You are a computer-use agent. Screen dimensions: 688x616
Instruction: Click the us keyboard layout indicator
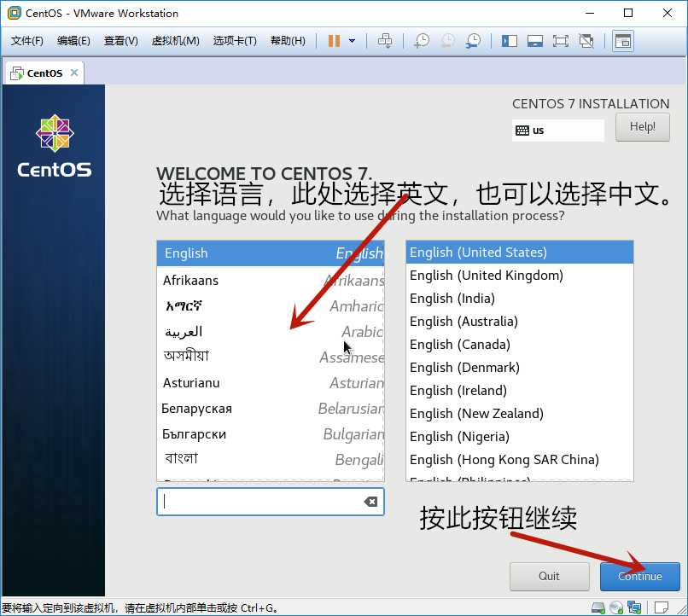tap(557, 131)
